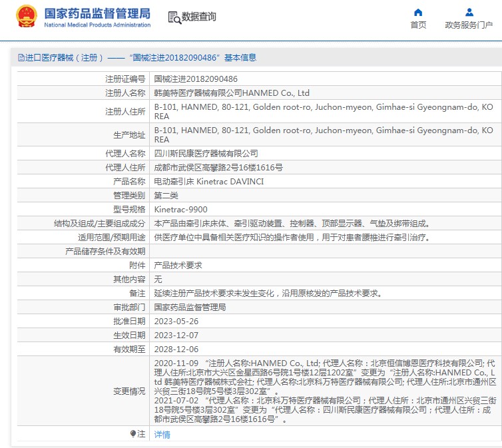The image size is (502, 448).
Task: Click the 变更情况 row label
Action: click(129, 391)
